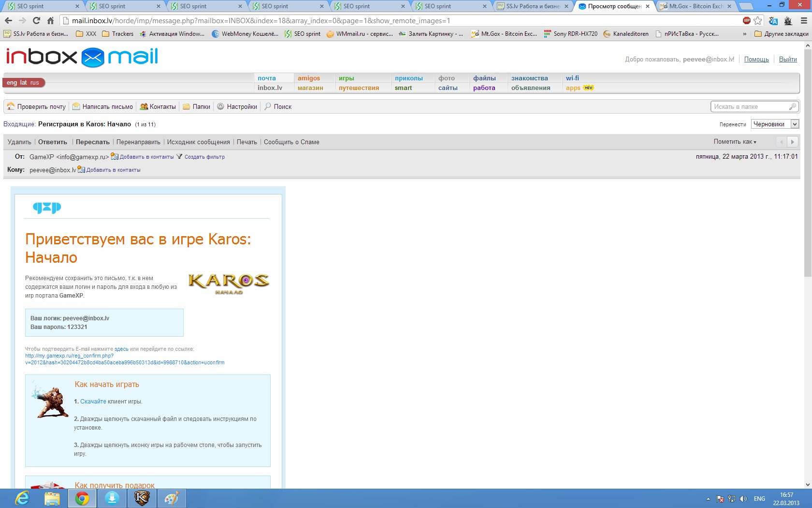Open the XXX bookmarks folder

pyautogui.click(x=86, y=34)
